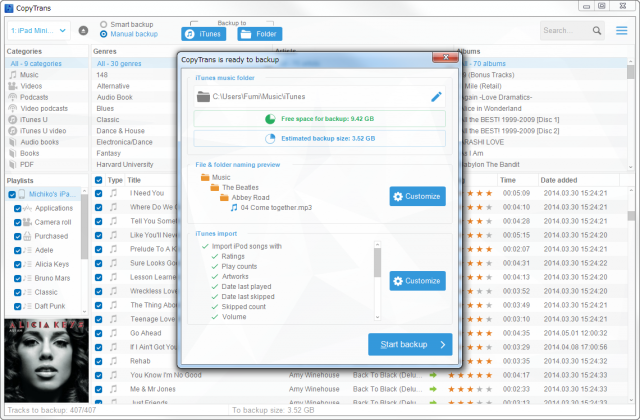Edit iTunes music folder path pencil icon
This screenshot has height=420, width=640.
(436, 97)
